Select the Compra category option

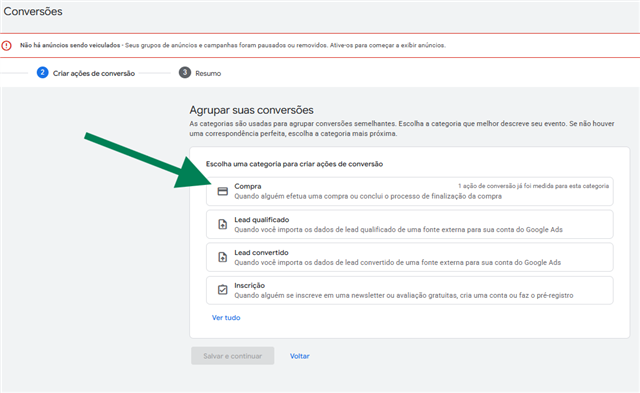click(409, 191)
